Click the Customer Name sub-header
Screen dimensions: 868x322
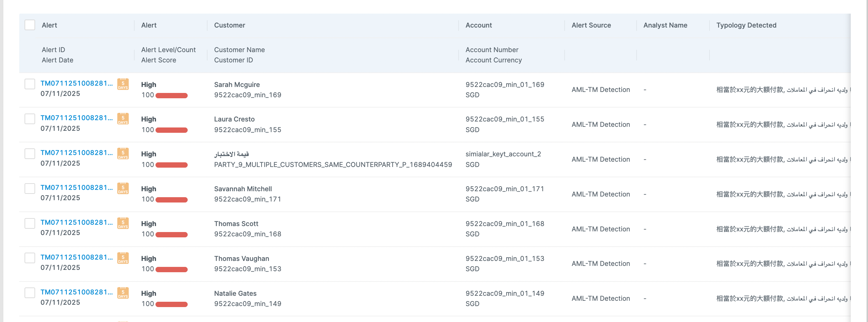(239, 49)
